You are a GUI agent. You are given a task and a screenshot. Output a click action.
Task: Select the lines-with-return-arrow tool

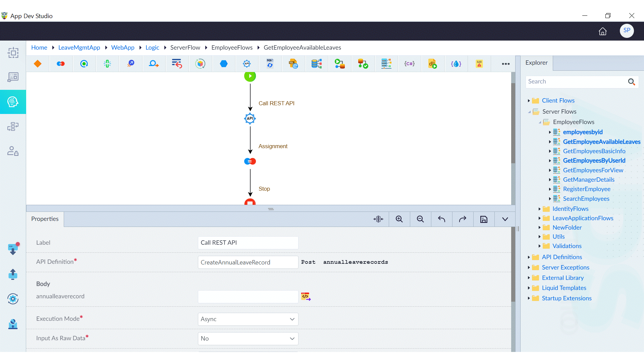pyautogui.click(x=177, y=64)
